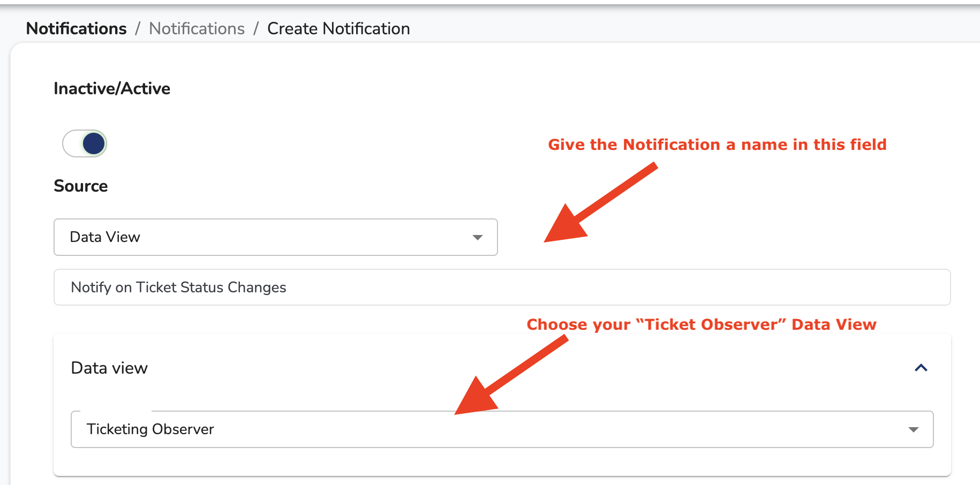The image size is (980, 485).
Task: Click the Give the Notification a name annotation
Action: [x=717, y=145]
